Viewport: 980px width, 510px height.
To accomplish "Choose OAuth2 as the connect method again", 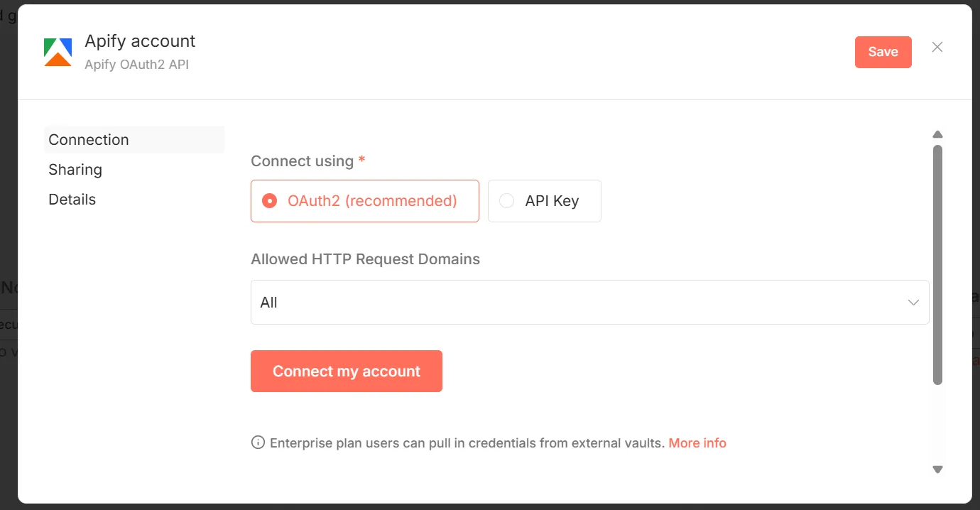I will point(364,200).
